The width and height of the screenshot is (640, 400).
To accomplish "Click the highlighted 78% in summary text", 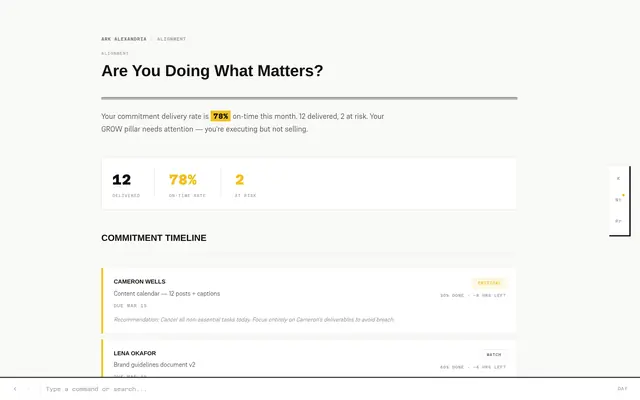I will (220, 116).
